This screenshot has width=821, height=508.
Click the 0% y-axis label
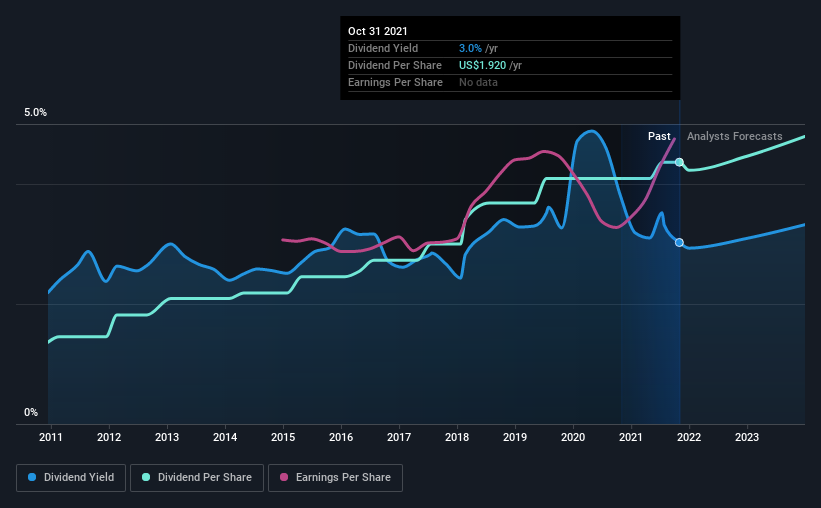tap(31, 413)
